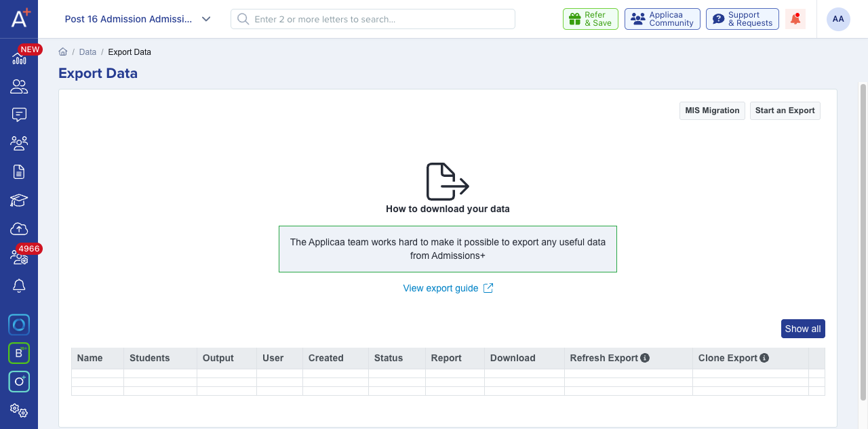Viewport: 868px width, 429px height.
Task: Open the students people icon in sidebar
Action: pyautogui.click(x=19, y=87)
